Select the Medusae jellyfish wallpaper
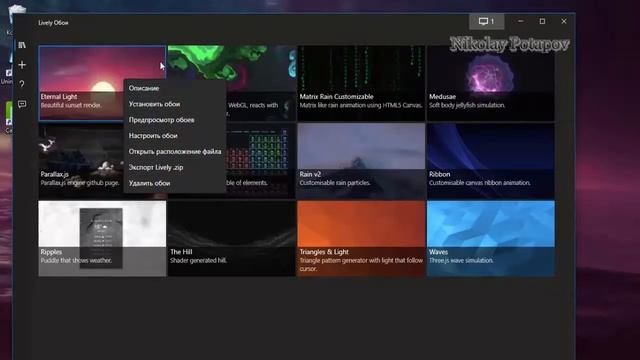640x360 pixels. click(491, 83)
